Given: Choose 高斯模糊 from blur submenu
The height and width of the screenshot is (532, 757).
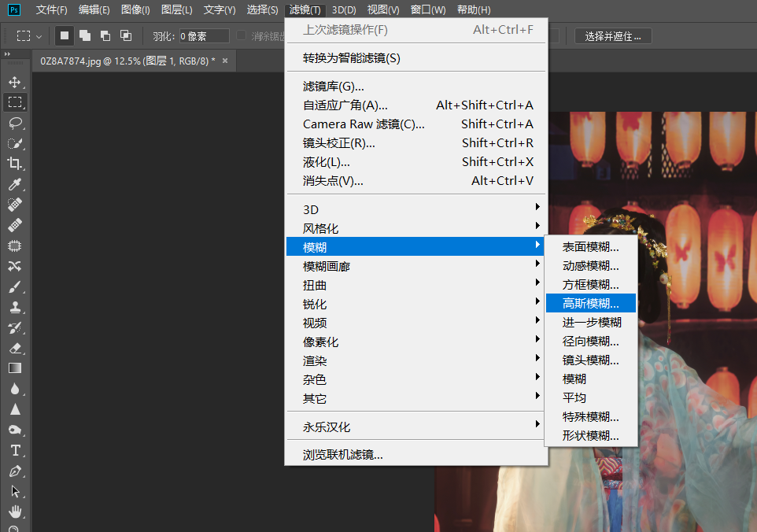Looking at the screenshot, I should pyautogui.click(x=590, y=303).
